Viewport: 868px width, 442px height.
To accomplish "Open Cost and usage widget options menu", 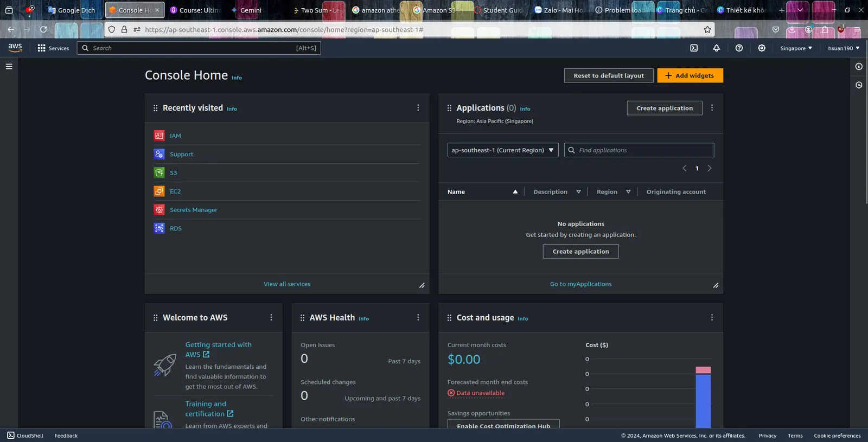I will coord(712,318).
